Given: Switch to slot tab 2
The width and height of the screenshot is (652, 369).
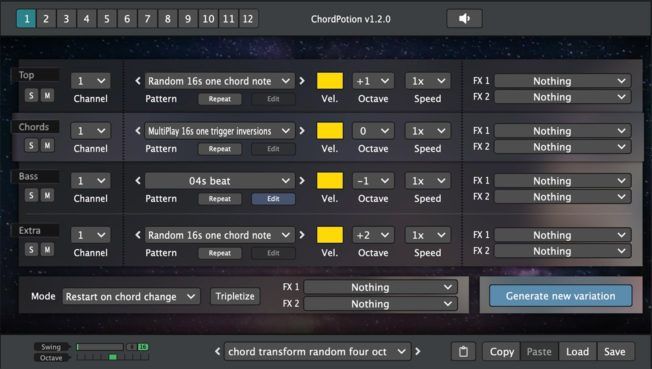Looking at the screenshot, I should 46,19.
